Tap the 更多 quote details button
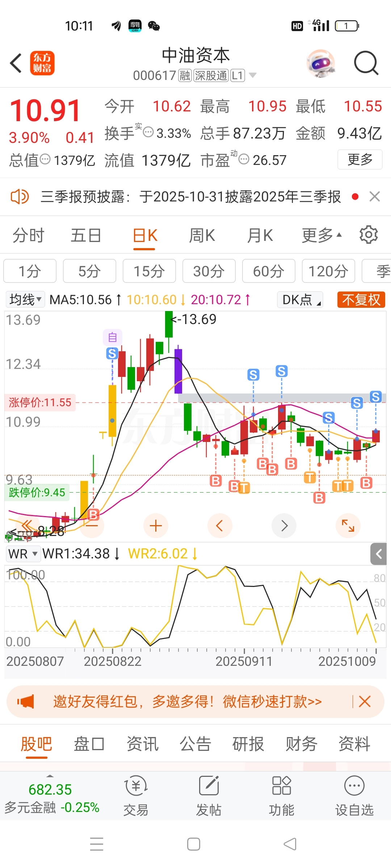 (360, 159)
